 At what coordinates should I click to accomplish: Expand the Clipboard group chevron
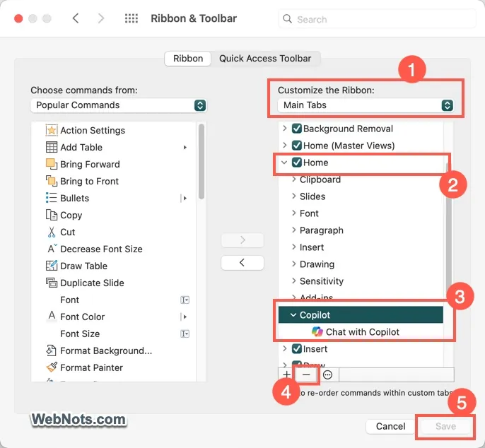point(294,179)
